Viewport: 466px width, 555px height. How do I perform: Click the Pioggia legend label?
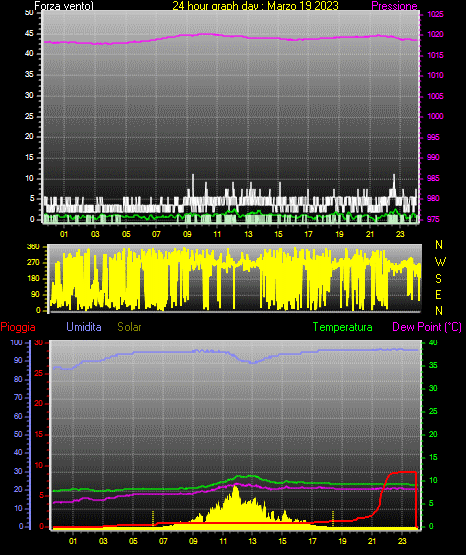pos(18,327)
